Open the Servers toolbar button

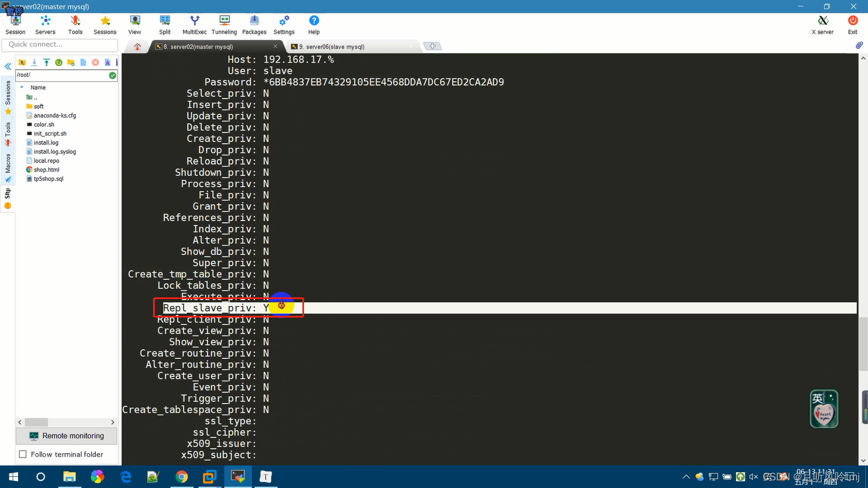point(45,25)
